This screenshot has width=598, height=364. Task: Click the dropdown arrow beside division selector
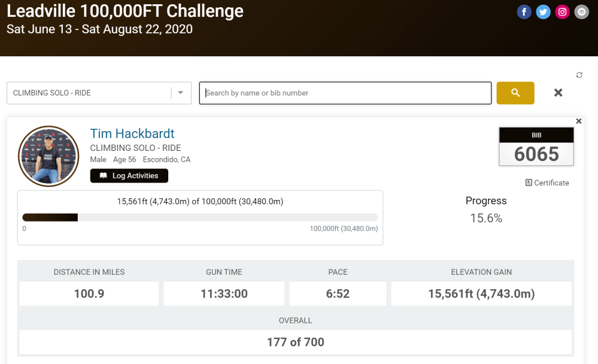(181, 93)
